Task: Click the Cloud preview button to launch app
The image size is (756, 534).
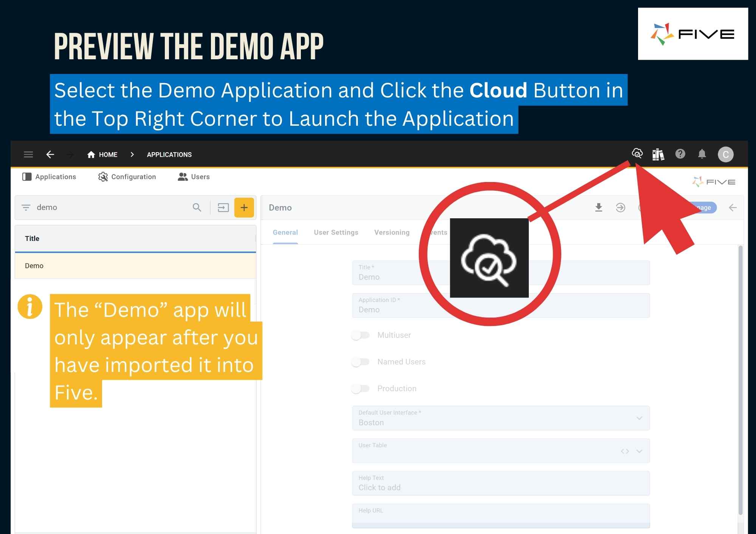Action: (x=637, y=154)
